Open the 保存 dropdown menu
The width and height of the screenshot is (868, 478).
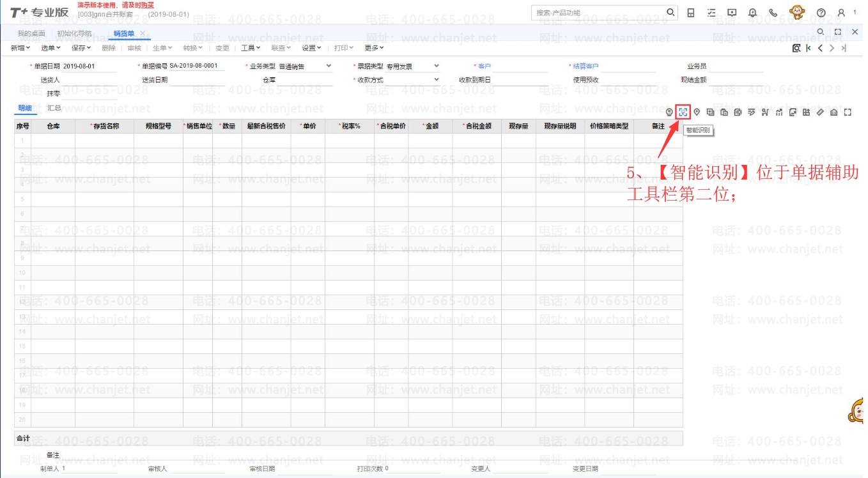(81, 48)
